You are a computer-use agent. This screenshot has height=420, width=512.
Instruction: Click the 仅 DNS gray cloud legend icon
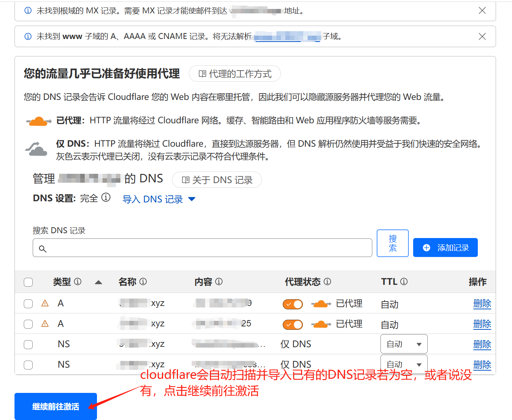36,149
